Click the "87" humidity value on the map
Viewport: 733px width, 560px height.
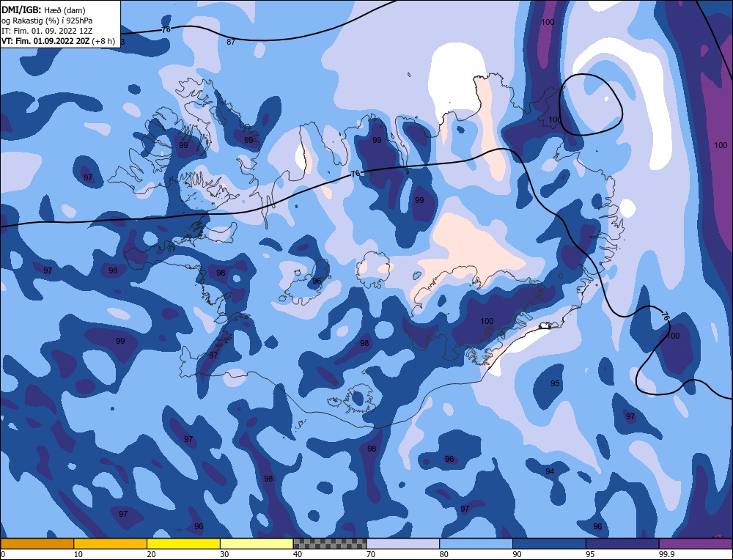point(231,42)
